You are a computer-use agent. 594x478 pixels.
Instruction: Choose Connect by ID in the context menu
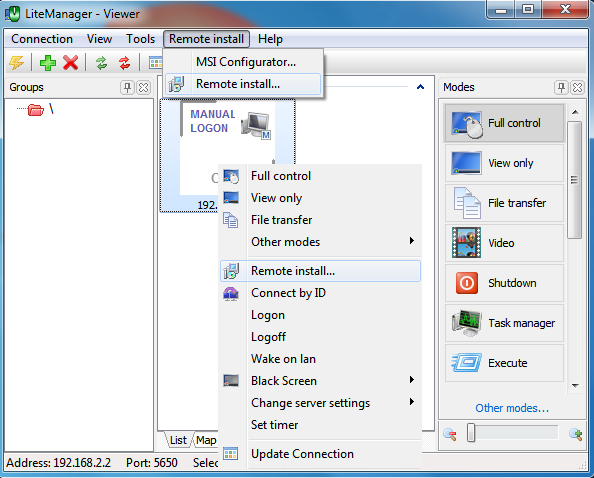(320, 293)
